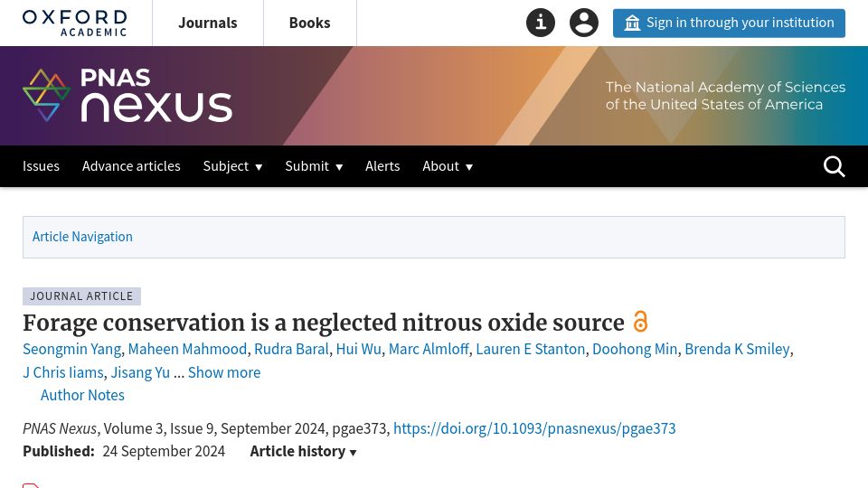Open author Seongmin Yang's details
This screenshot has width=868, height=488.
click(x=72, y=349)
